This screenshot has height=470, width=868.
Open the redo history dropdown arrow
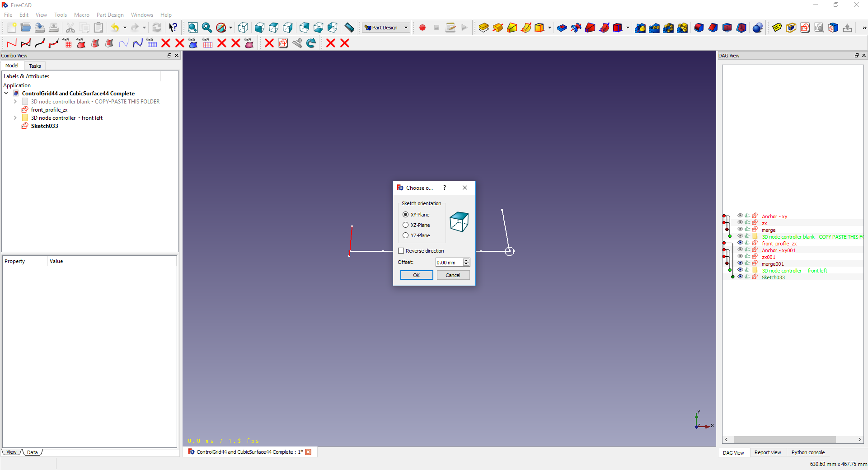click(x=144, y=28)
